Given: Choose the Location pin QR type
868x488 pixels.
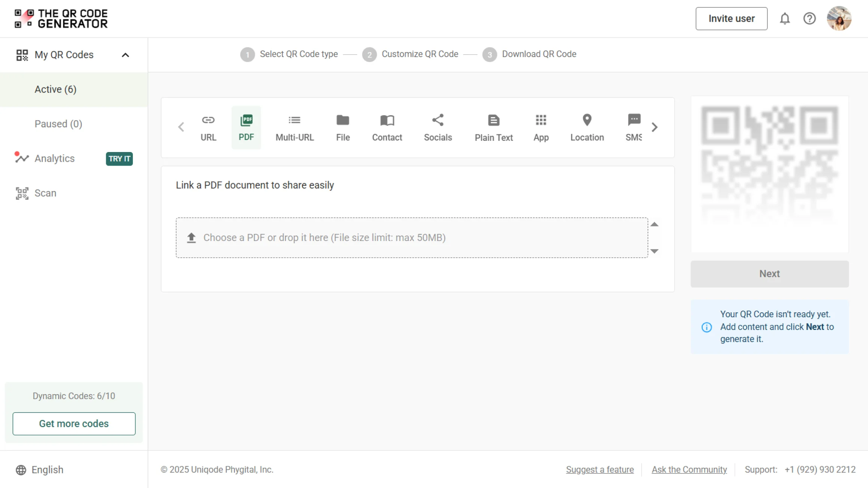Looking at the screenshot, I should click(587, 128).
